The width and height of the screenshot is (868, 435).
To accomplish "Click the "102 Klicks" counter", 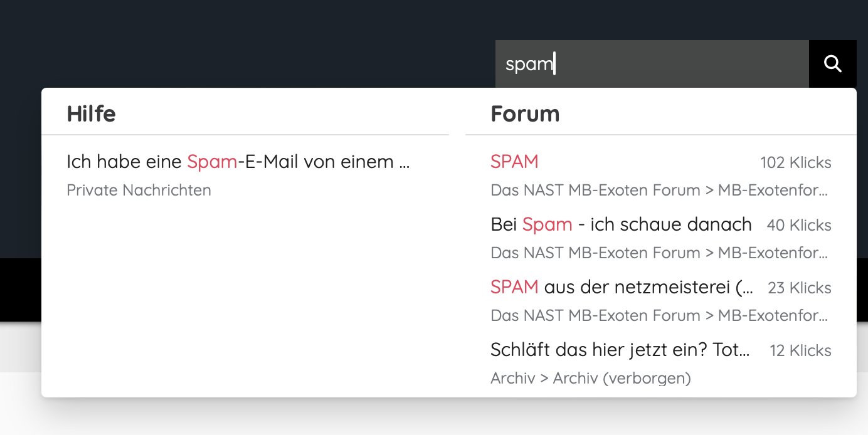I will pos(795,163).
